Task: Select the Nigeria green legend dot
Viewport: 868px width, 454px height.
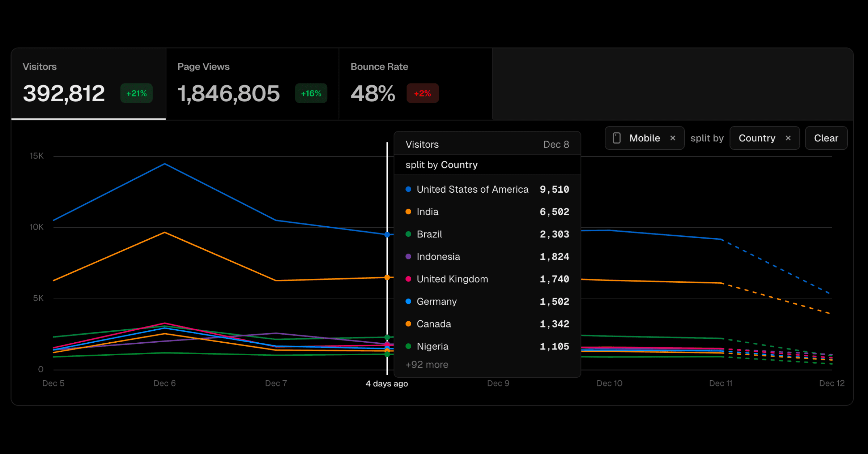Action: coord(408,346)
